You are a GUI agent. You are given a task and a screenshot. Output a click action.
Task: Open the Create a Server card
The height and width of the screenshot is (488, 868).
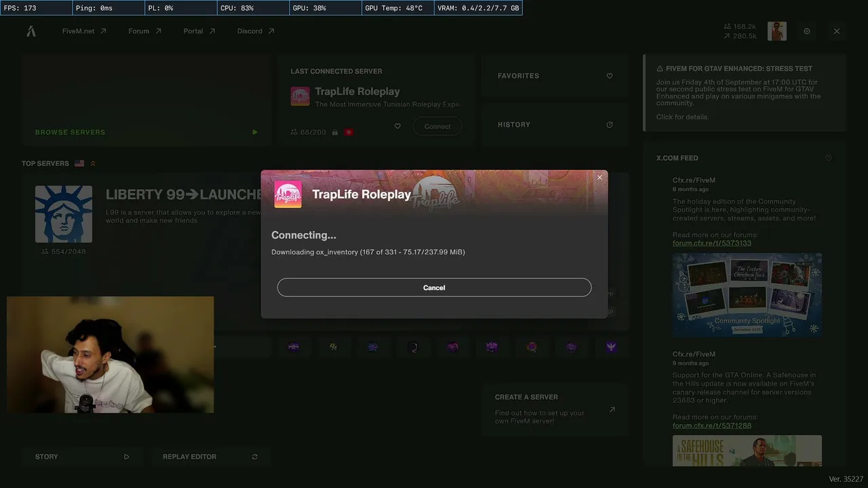click(x=555, y=409)
